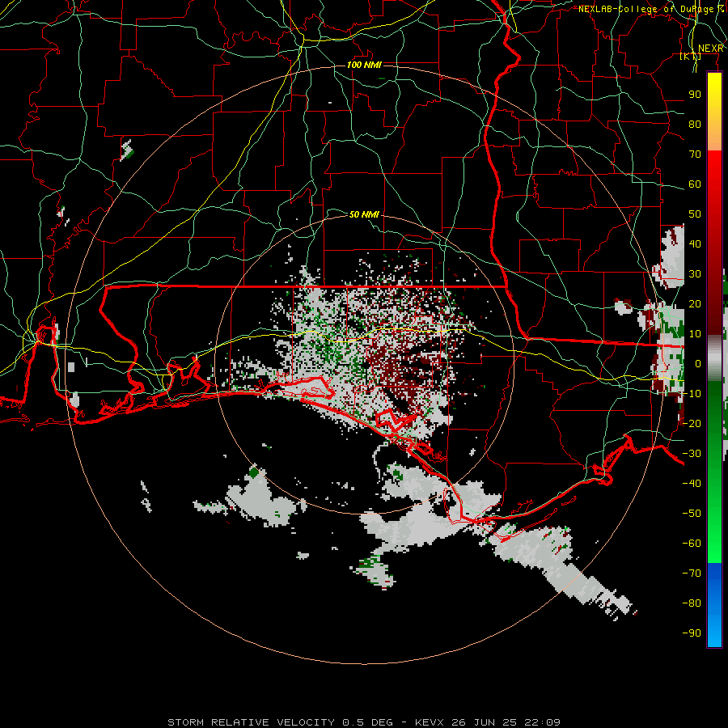The height and width of the screenshot is (728, 728).
Task: Click the 50 NMI range ring label
Action: coord(364,214)
